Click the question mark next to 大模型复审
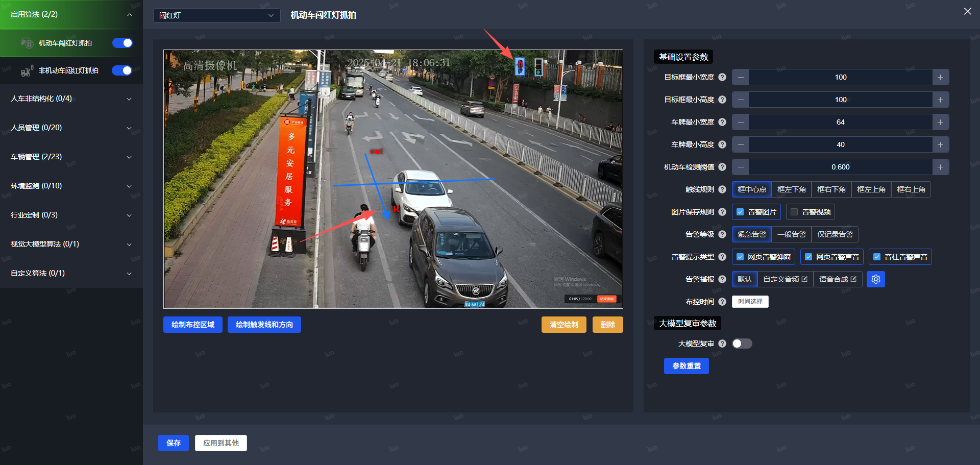This screenshot has width=980, height=465. coord(722,344)
